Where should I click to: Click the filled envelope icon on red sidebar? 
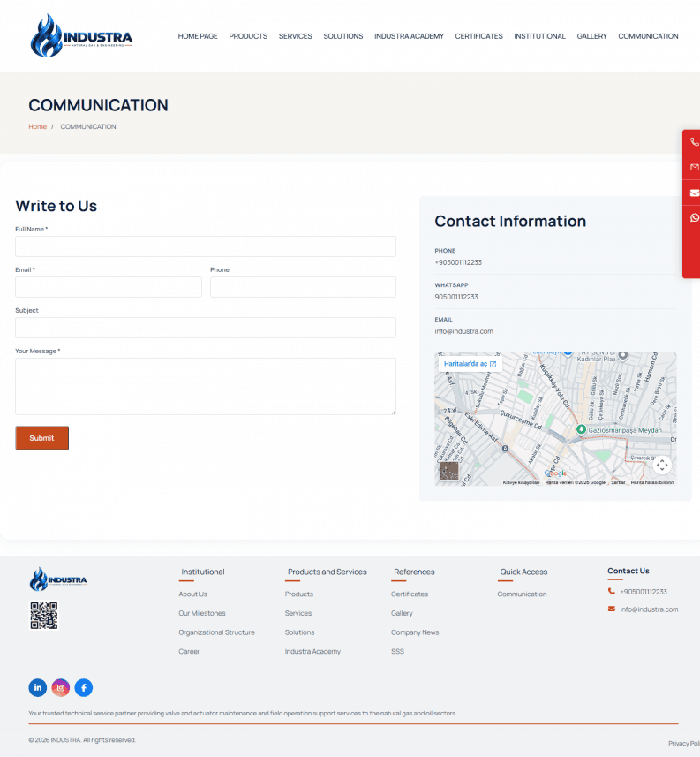694,193
